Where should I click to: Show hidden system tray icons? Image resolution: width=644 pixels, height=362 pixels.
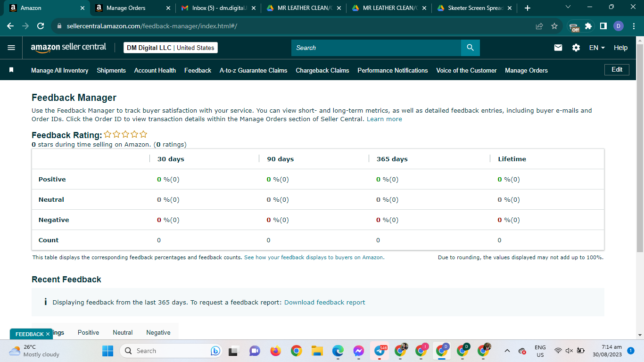point(507,351)
